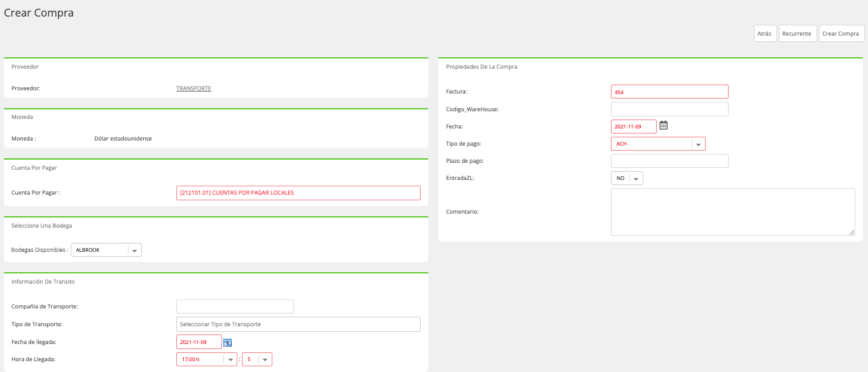Viewport: 868px width, 372px height.
Task: Click the 'Cuenta Por Pagar :' field label
Action: [36, 193]
